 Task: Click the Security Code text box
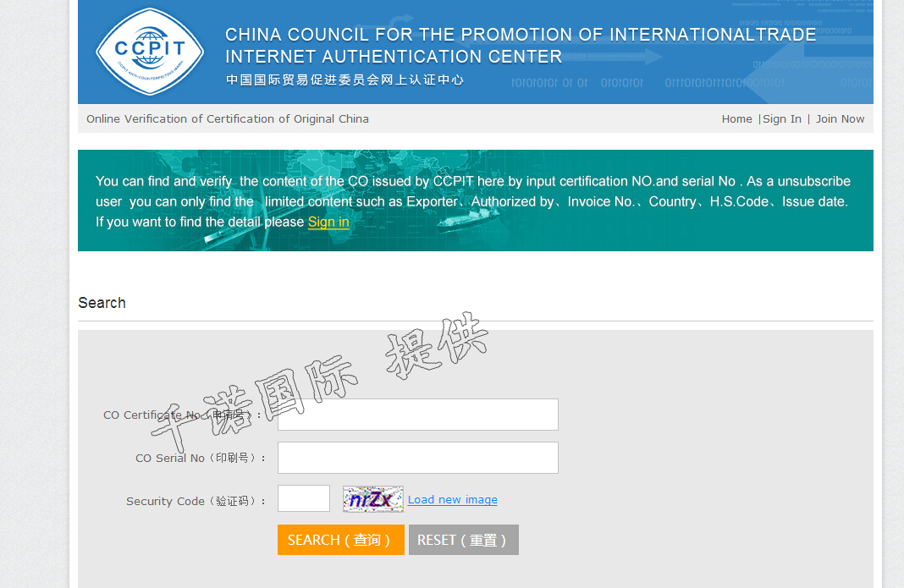click(303, 498)
